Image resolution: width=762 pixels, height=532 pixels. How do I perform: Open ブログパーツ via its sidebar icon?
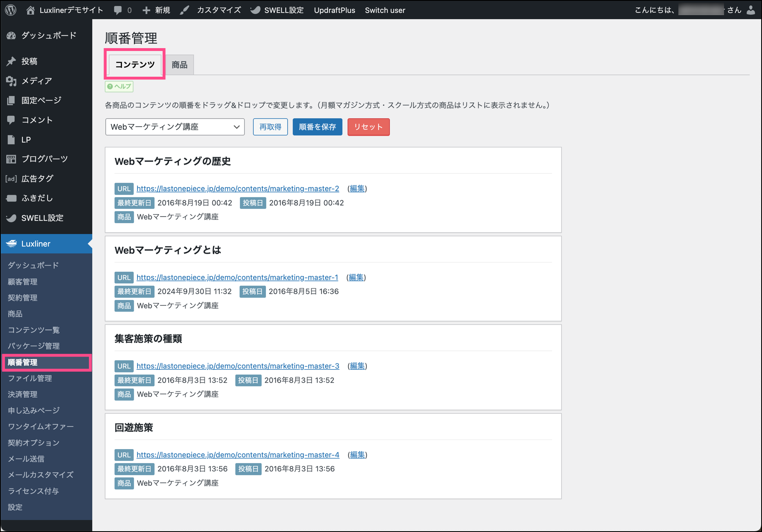point(11,159)
